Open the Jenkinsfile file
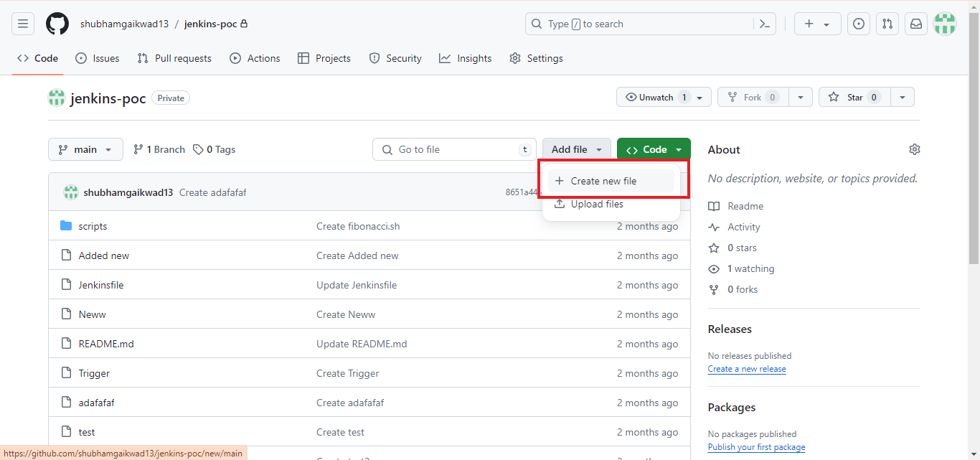The image size is (980, 460). coord(101,285)
